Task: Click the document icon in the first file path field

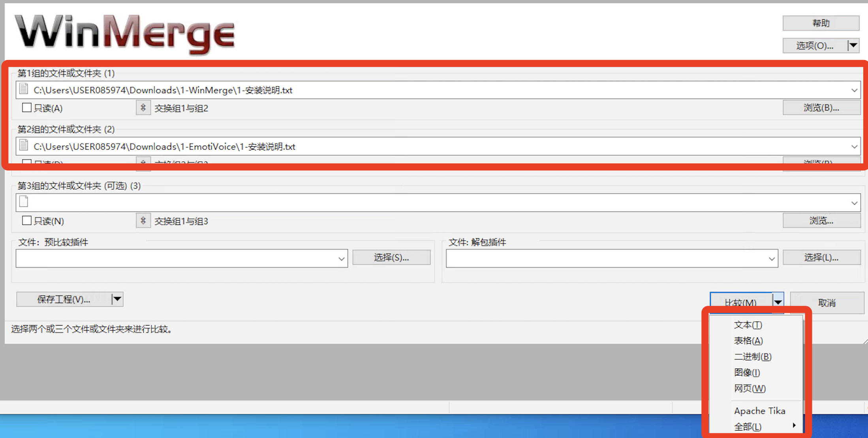Action: point(23,90)
